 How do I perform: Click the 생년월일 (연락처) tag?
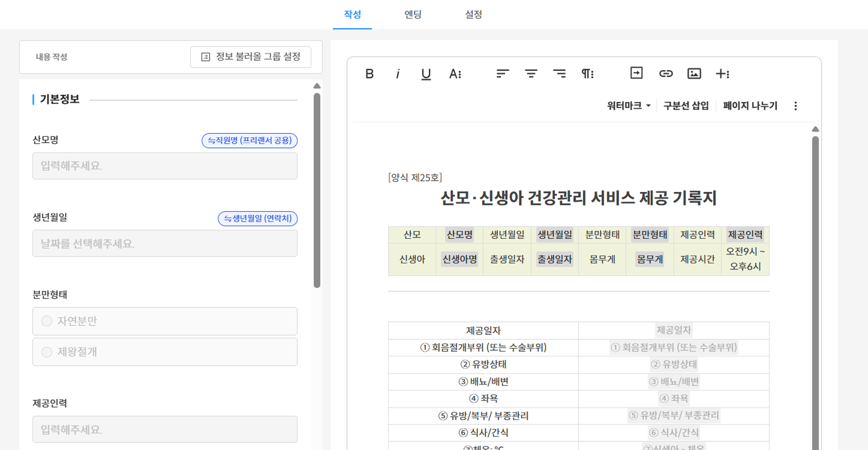click(x=258, y=218)
